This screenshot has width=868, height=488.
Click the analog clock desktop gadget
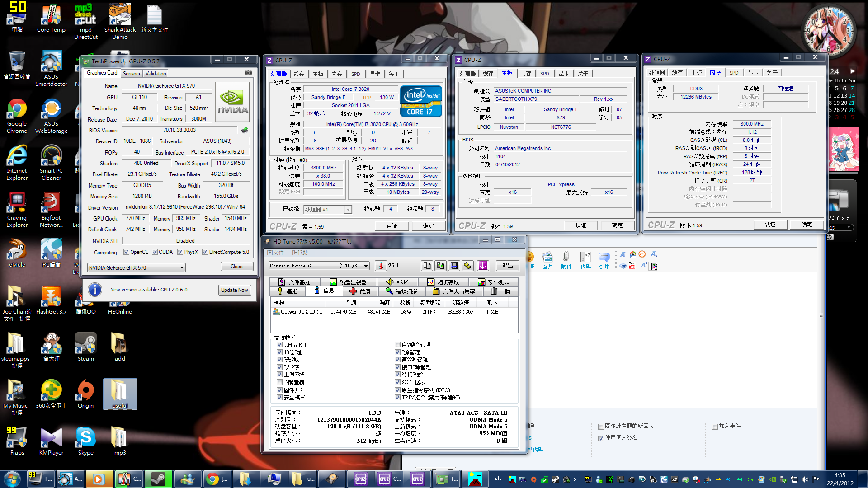coord(828,31)
